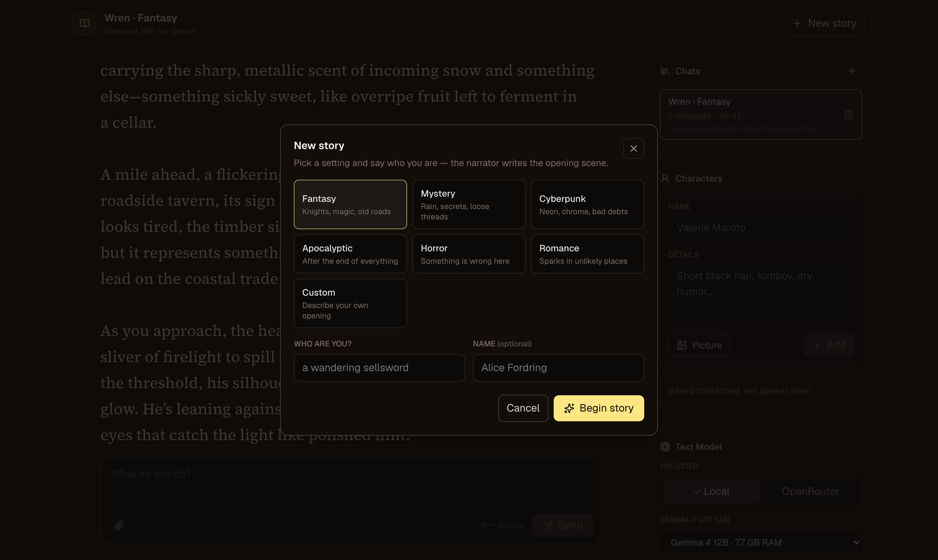Click the Name (optional) input field

point(558,368)
